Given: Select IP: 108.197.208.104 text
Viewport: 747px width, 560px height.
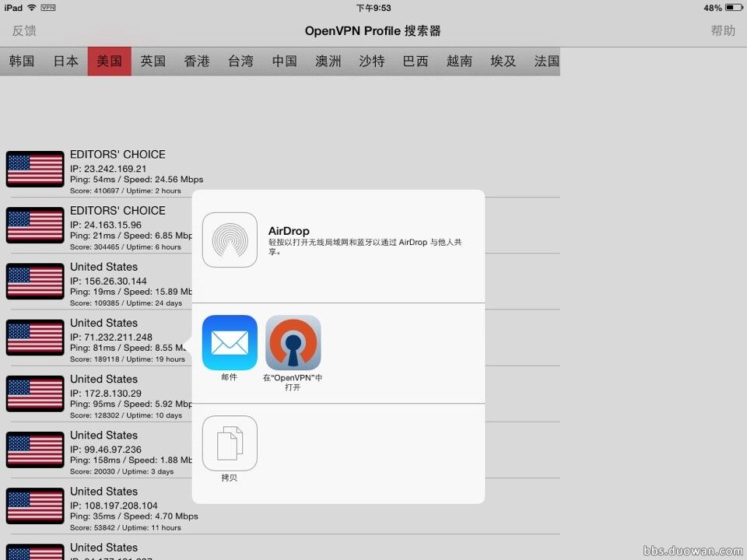Looking at the screenshot, I should (x=114, y=506).
